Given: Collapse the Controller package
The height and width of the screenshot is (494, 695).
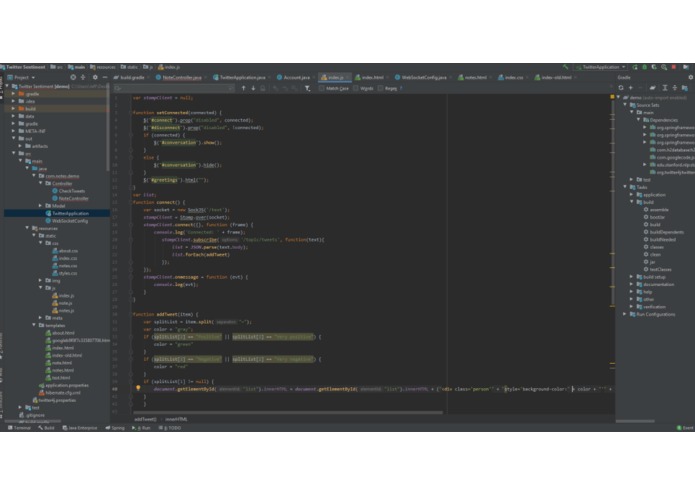Looking at the screenshot, I should (x=41, y=183).
